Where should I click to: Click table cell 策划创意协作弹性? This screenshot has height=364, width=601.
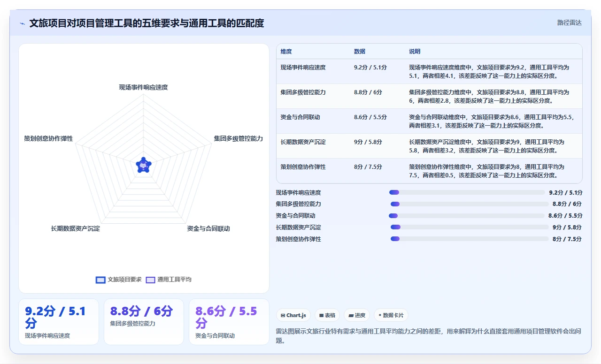point(303,167)
